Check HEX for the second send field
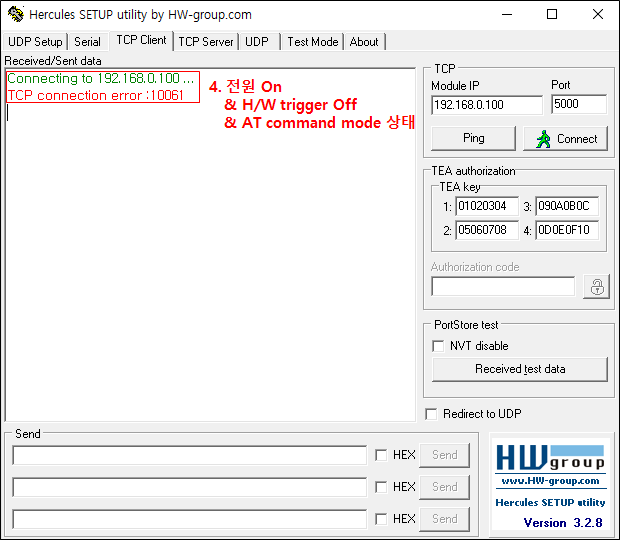The width and height of the screenshot is (620, 540). [x=381, y=487]
